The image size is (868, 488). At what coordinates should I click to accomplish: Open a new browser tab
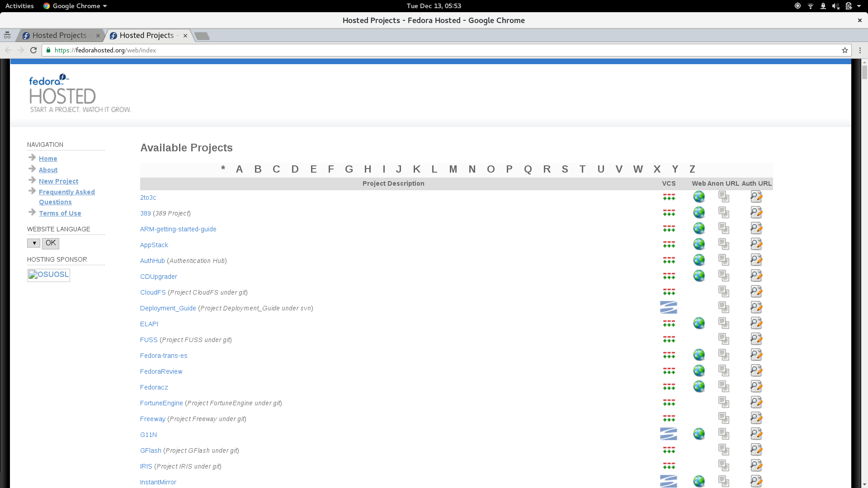pos(202,36)
